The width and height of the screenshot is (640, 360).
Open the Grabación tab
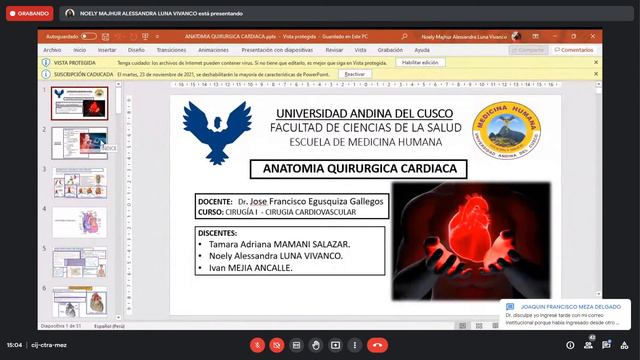390,50
